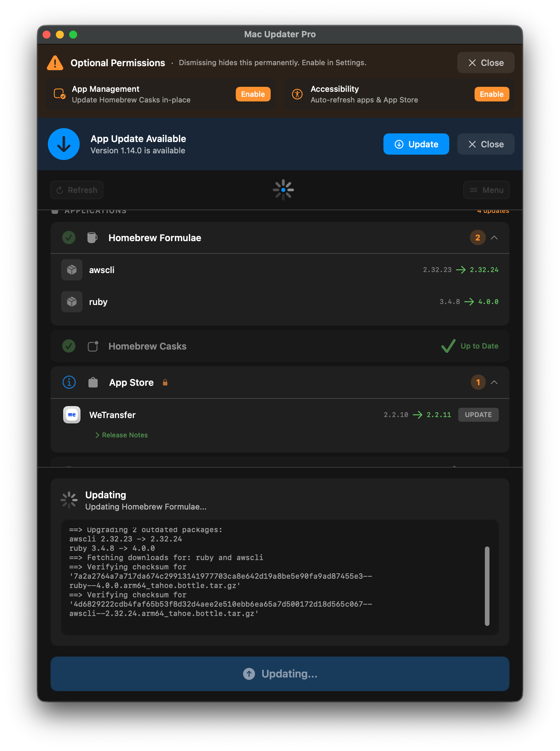Close the Optional Permissions banner
Viewport: 560px width, 751px height.
486,63
